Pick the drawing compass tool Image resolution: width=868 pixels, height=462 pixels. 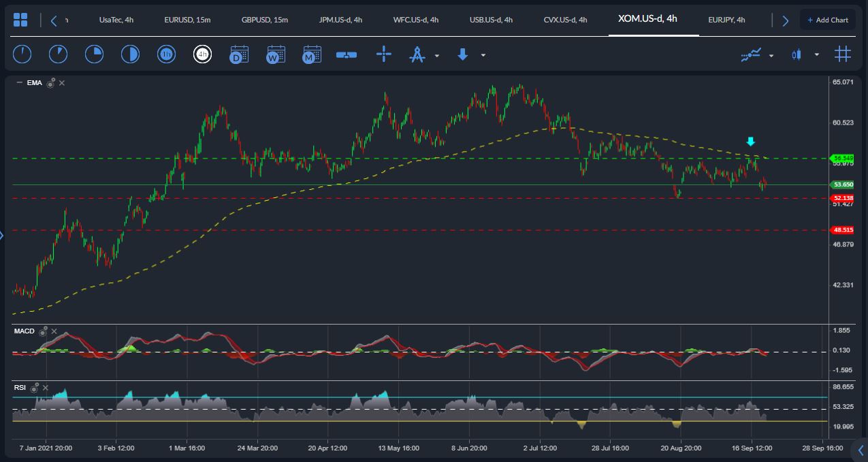pos(417,54)
